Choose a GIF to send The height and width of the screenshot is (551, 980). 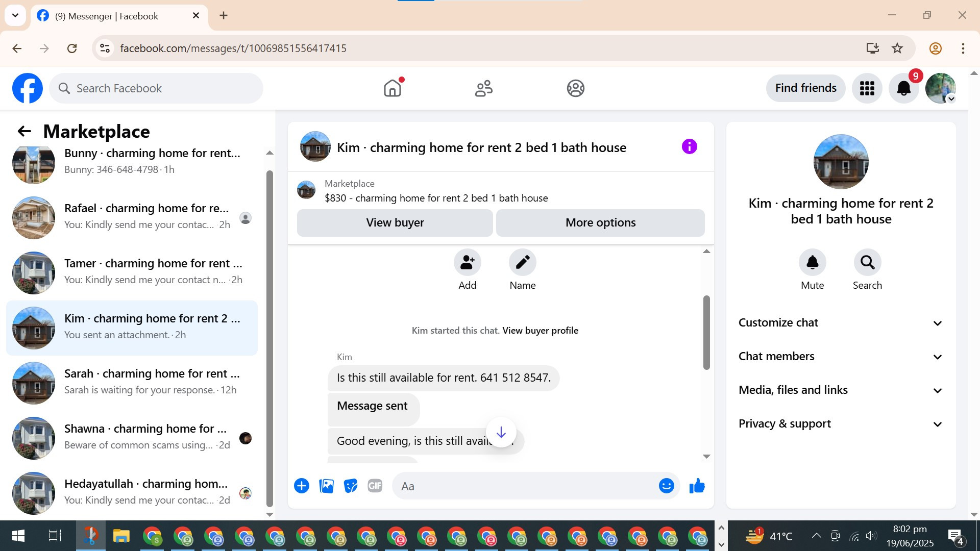tap(375, 486)
